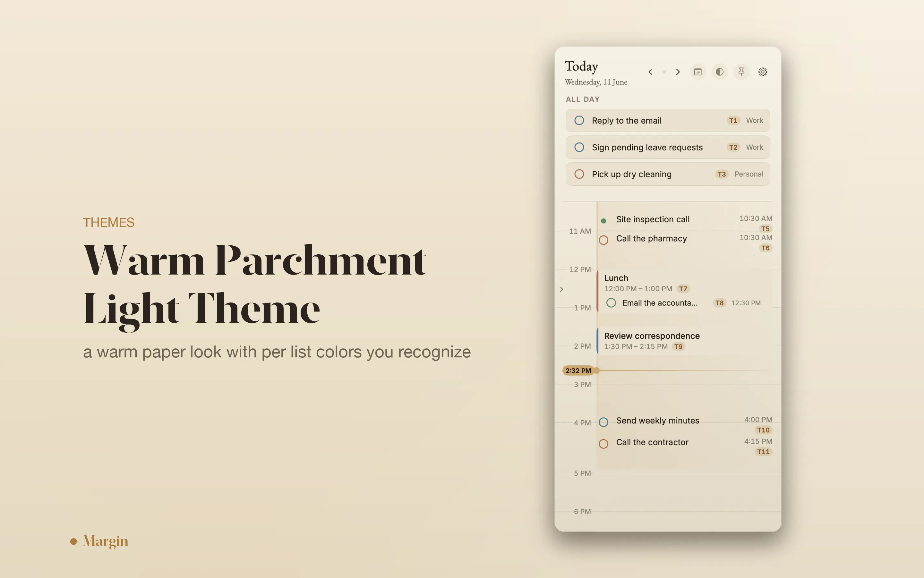Open the 'Review correspondence' event
This screenshot has width=924, height=578.
coord(685,341)
